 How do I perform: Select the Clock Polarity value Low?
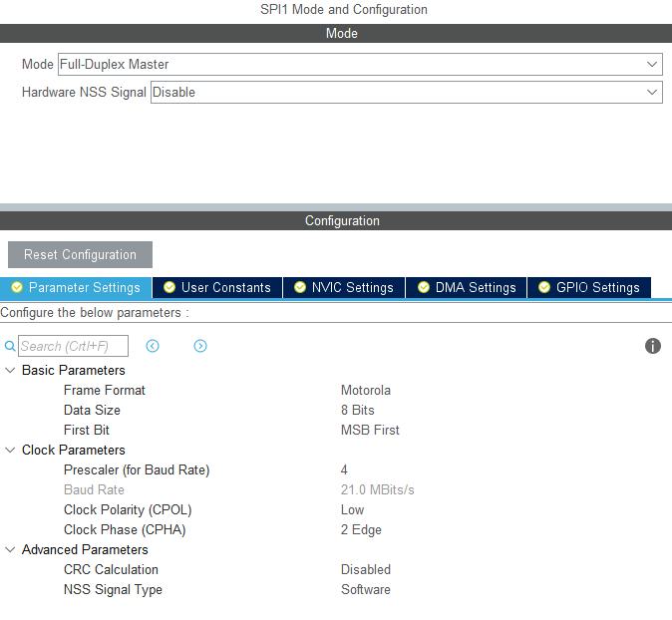point(352,510)
